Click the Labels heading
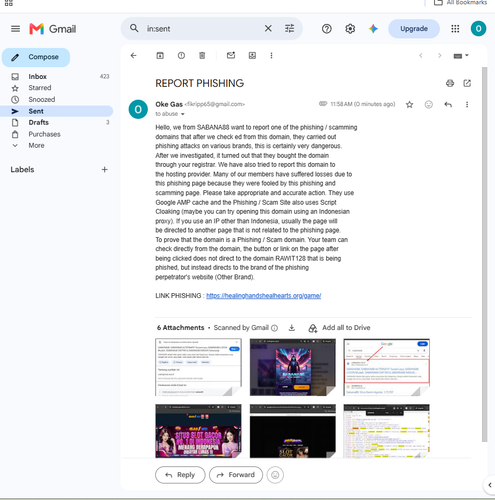Image resolution: width=495 pixels, height=500 pixels. 22,170
